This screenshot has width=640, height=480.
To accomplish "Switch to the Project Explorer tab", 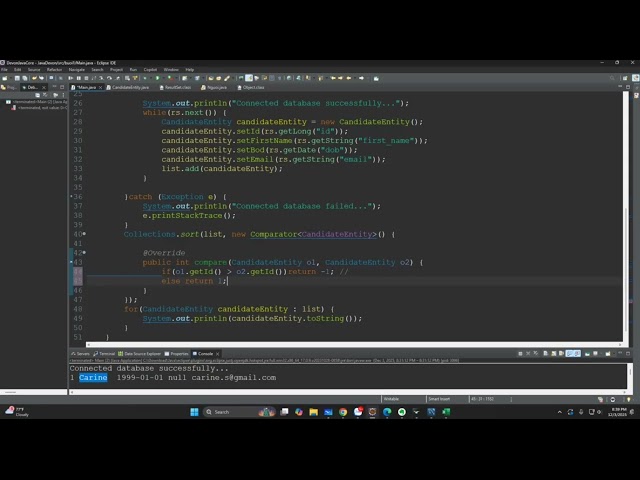I will [x=9, y=87].
